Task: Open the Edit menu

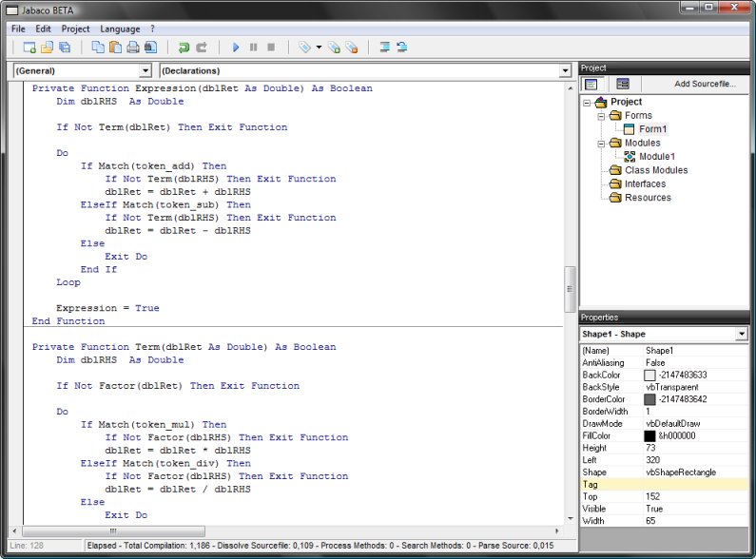Action: 43,29
